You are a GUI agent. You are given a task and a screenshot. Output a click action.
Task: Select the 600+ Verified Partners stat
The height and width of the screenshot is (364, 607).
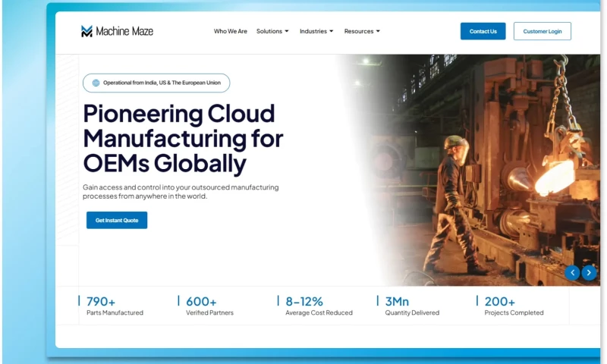209,306
